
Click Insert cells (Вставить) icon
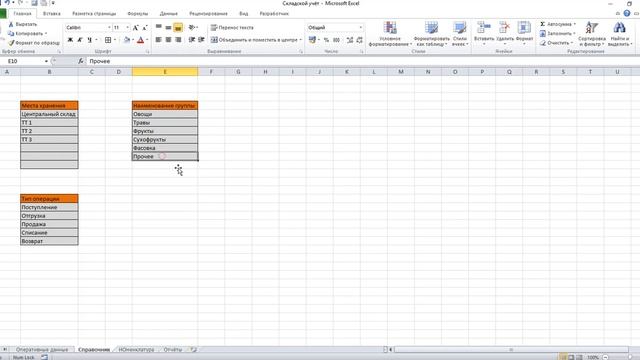(484, 28)
